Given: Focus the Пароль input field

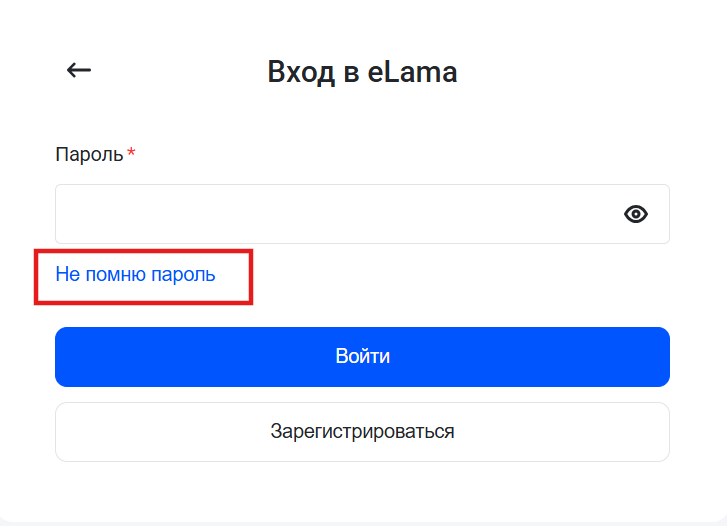Looking at the screenshot, I should click(330, 214).
